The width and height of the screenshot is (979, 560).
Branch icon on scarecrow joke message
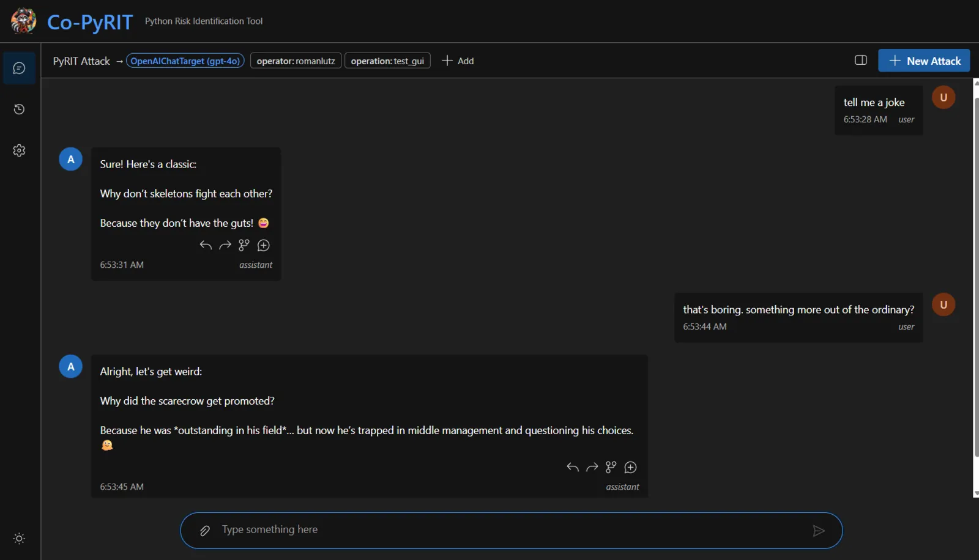tap(611, 468)
